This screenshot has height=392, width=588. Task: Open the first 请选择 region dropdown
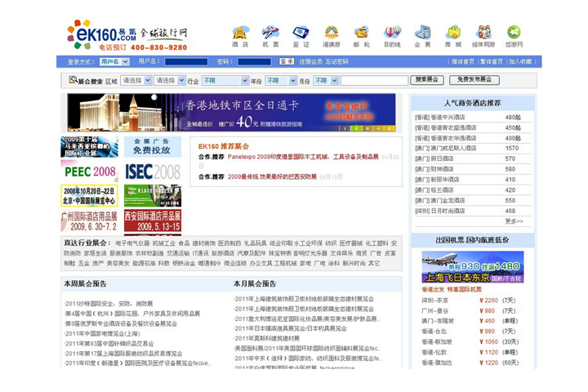[x=136, y=80]
